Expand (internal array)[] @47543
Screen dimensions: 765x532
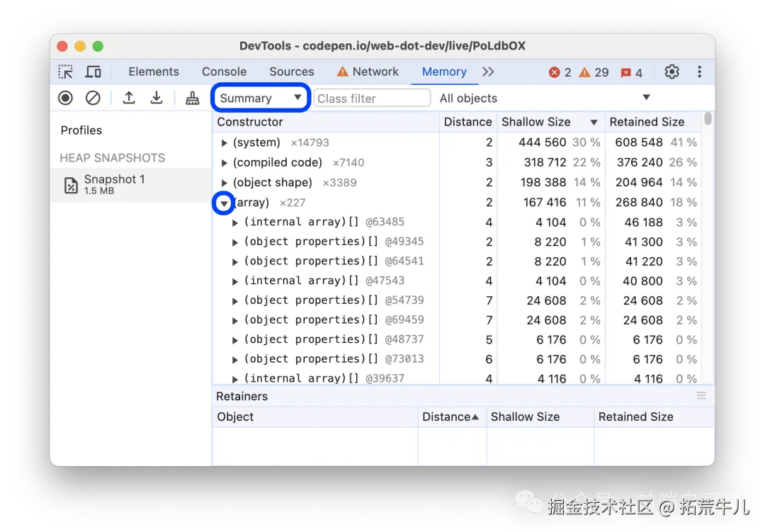(234, 281)
